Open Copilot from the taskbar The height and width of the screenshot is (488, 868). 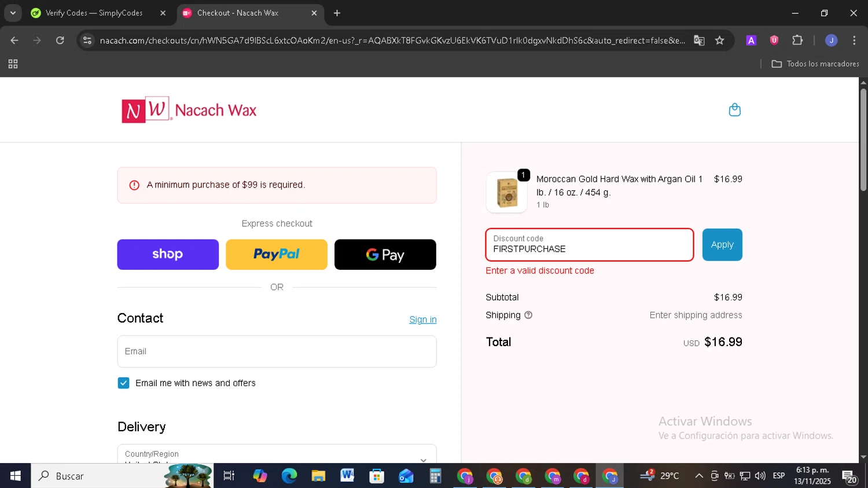pos(260,476)
